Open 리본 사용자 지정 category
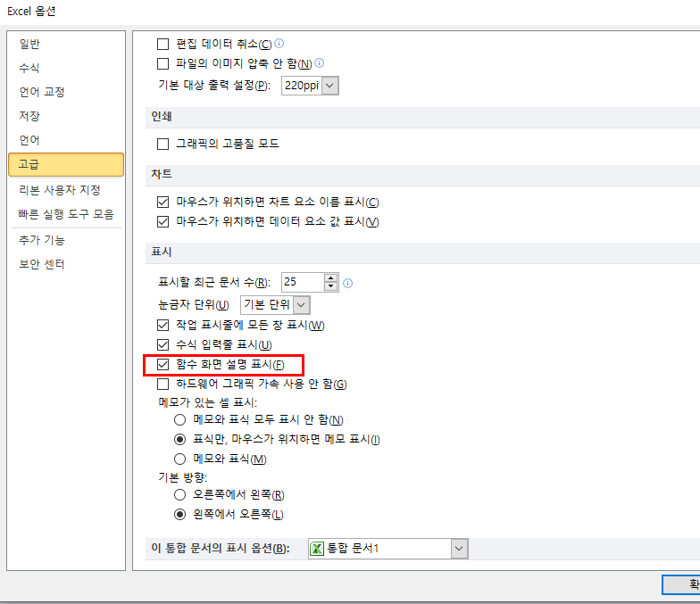The width and height of the screenshot is (700, 604). pos(60,190)
